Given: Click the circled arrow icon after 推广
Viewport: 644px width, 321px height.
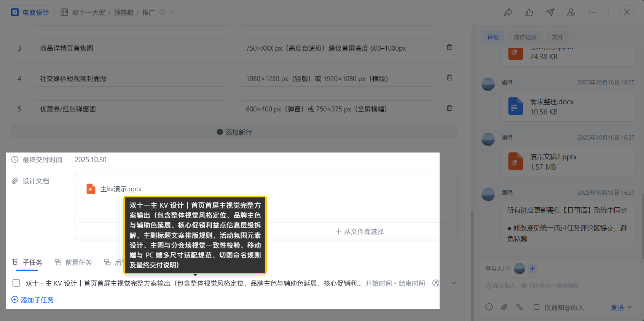Looking at the screenshot, I should (163, 12).
